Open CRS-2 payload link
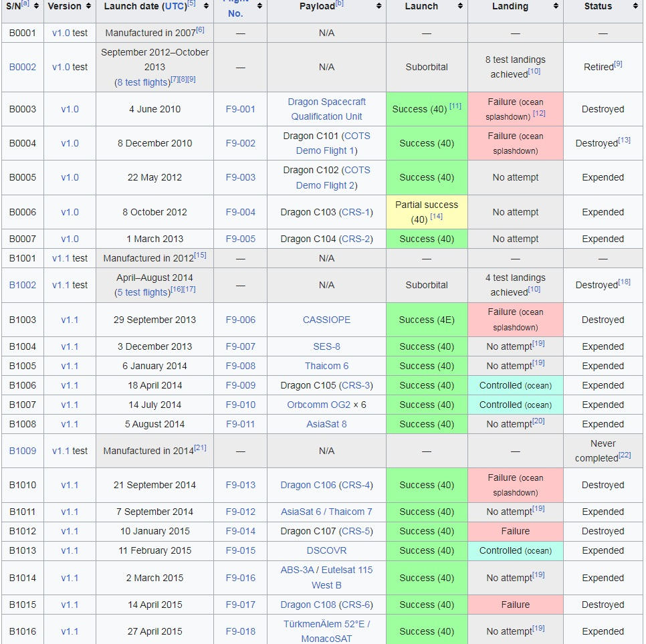Screen dimensions: 646x644 tap(356, 239)
